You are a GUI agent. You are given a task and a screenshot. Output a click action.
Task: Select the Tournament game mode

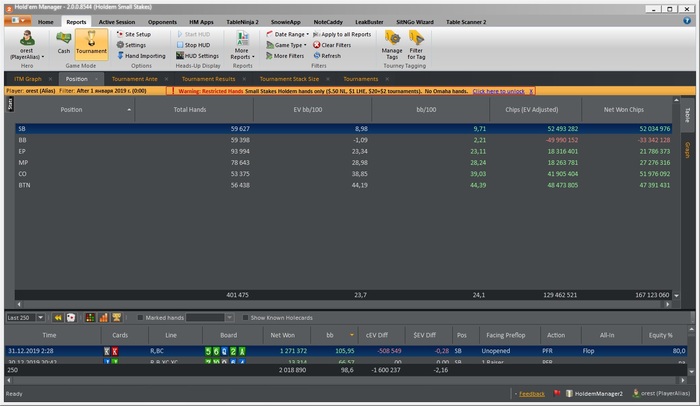91,43
